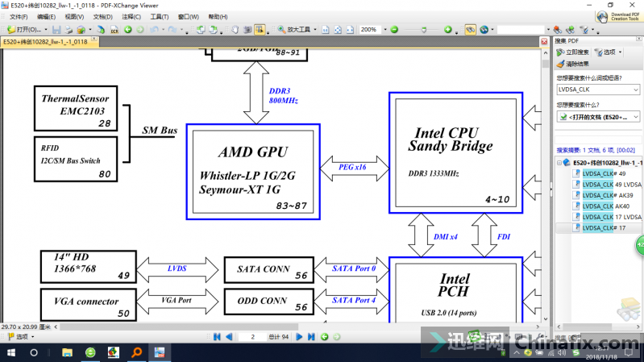
Task: Click the Scan document icon
Action: (x=101, y=30)
